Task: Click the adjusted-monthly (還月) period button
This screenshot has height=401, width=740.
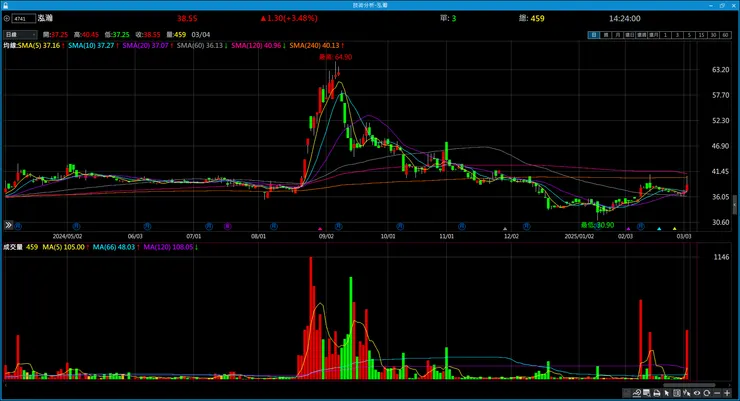Action: coord(654,35)
